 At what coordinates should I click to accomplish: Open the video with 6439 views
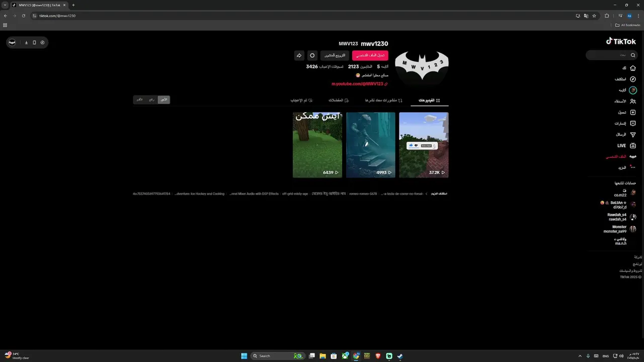317,145
